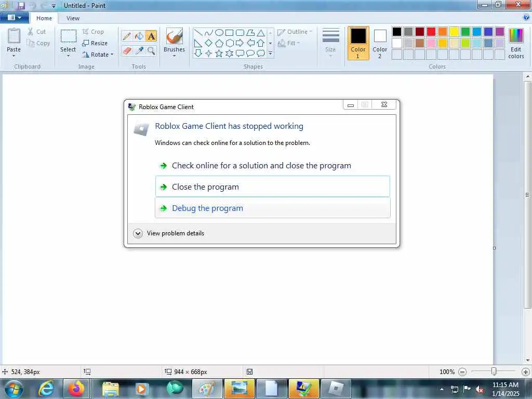Select the Magnifier tool
Viewport: 532px width, 399px height.
pyautogui.click(x=151, y=50)
